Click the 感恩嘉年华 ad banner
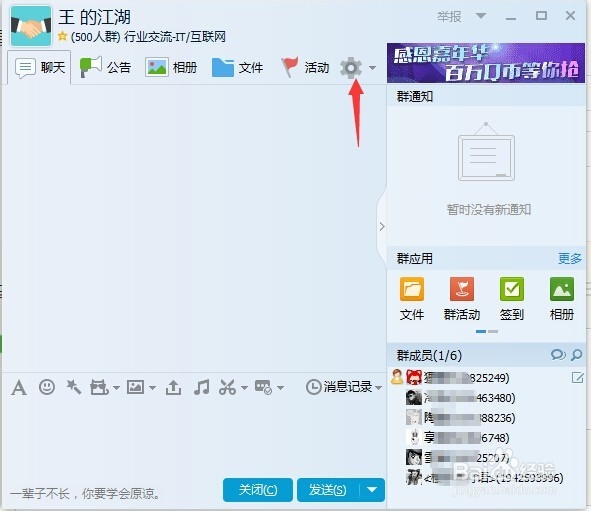591x511 pixels. tap(486, 63)
